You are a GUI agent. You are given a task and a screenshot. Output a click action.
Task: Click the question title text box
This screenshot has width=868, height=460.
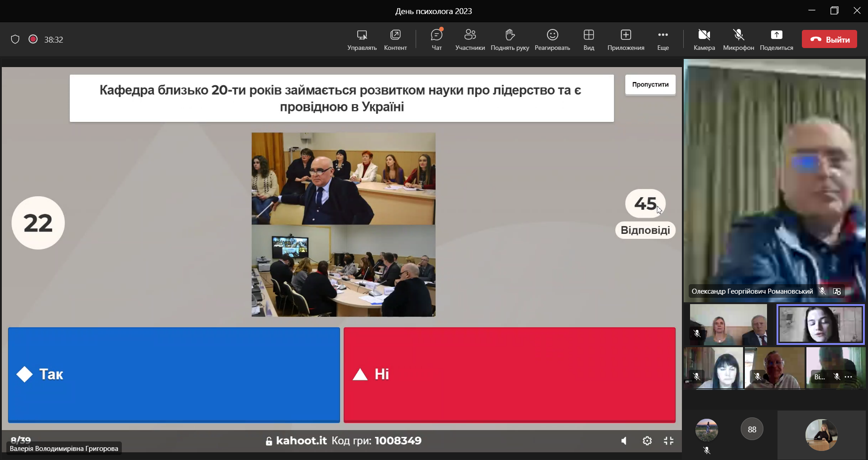[342, 98]
